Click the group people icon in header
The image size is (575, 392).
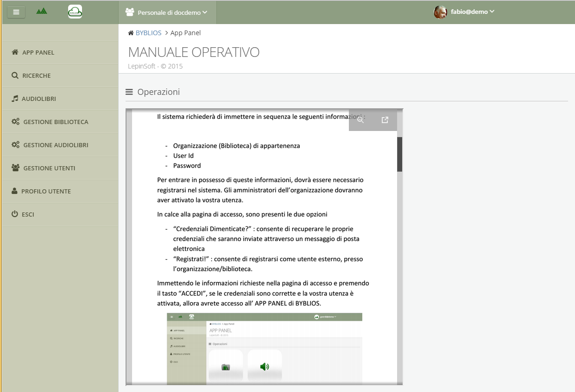pos(130,12)
